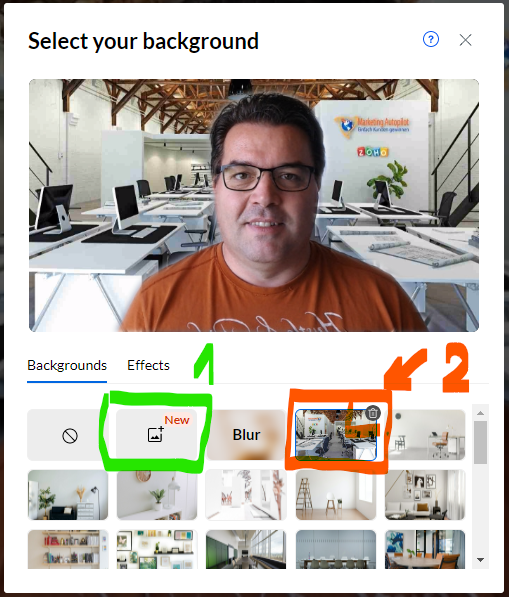Select the custom Marketing Autopilot office background
Viewport: 509px width, 597px height.
(336, 435)
